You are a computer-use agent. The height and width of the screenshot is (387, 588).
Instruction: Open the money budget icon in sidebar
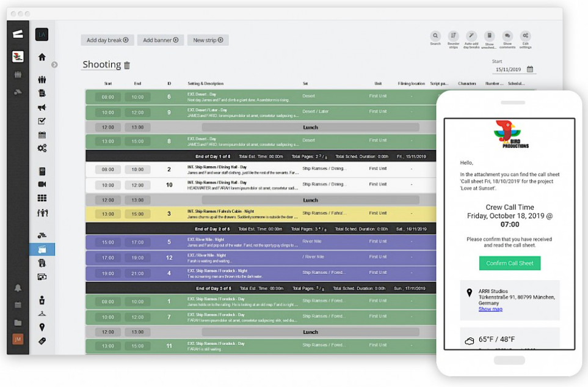pos(42,277)
